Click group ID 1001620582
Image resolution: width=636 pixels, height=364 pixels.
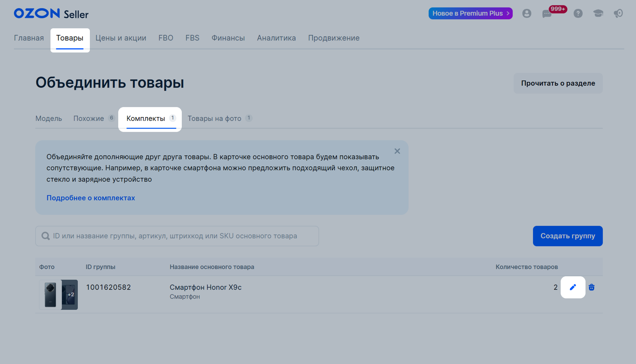click(x=109, y=287)
